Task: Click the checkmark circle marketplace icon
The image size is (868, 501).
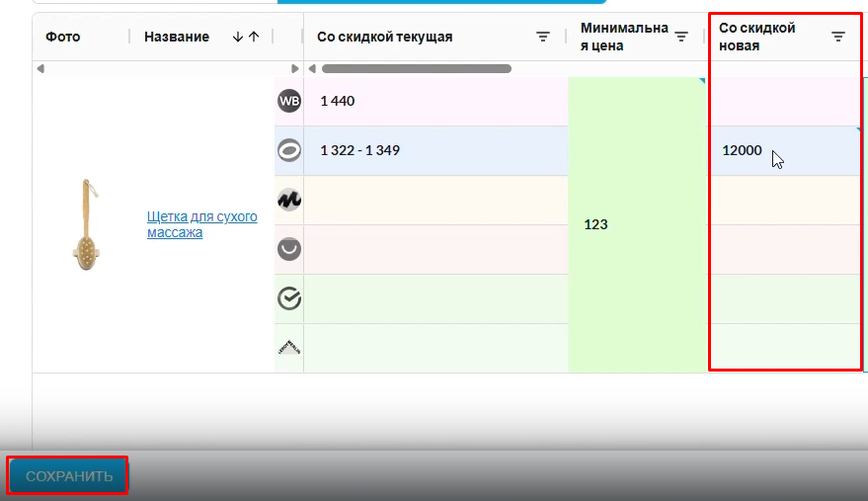Action: (x=288, y=298)
